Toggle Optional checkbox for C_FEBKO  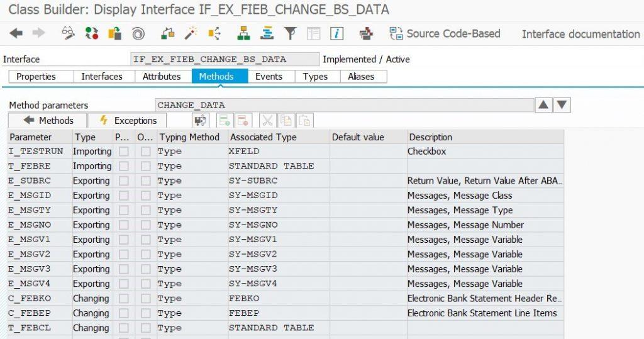146,298
